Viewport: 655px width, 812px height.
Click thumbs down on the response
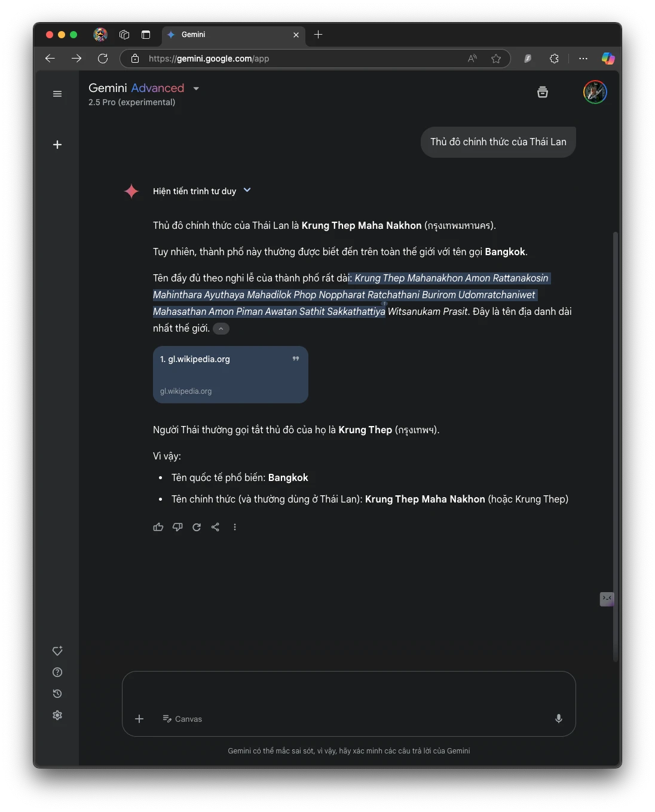pyautogui.click(x=177, y=527)
